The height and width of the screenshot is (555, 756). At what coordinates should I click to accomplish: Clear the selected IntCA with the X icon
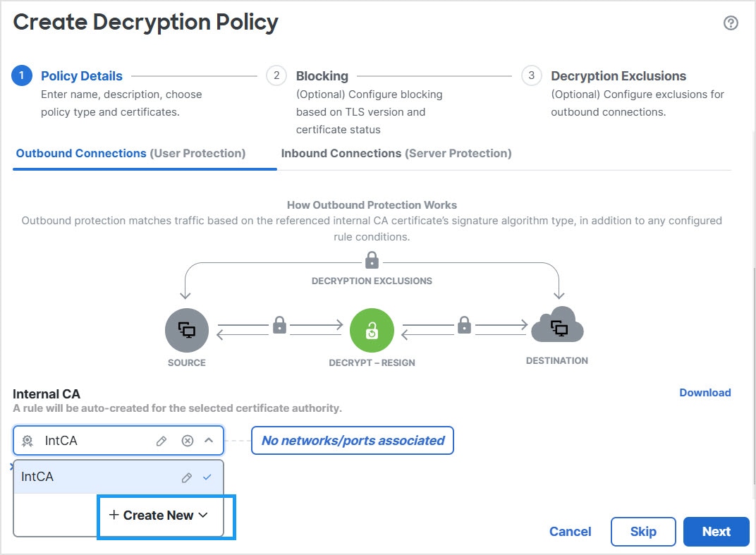point(188,441)
